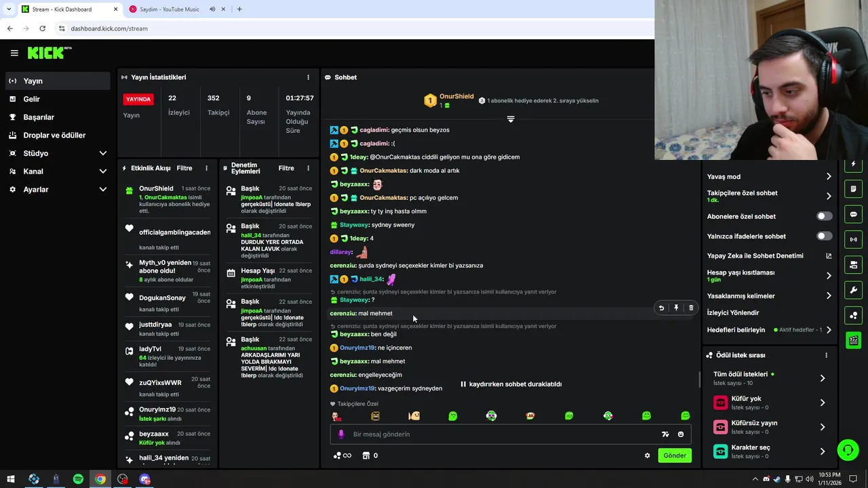This screenshot has height=488, width=868.
Task: Open the green support headset button
Action: (847, 450)
